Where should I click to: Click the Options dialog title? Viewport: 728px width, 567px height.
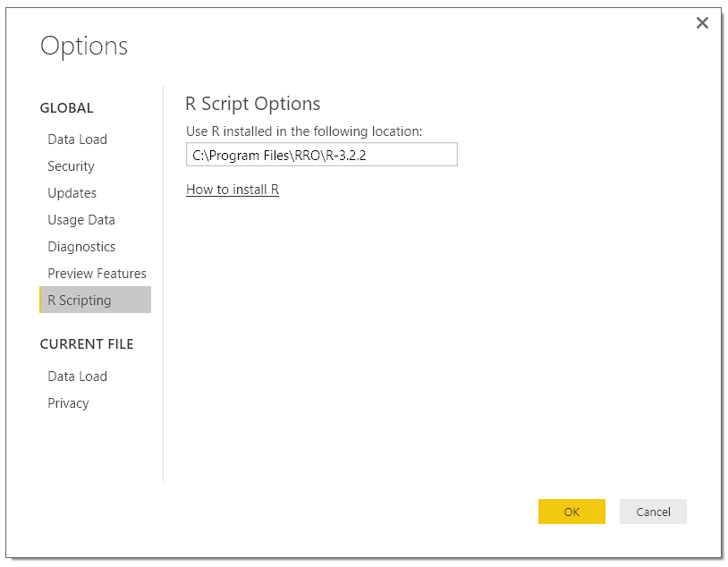point(84,46)
